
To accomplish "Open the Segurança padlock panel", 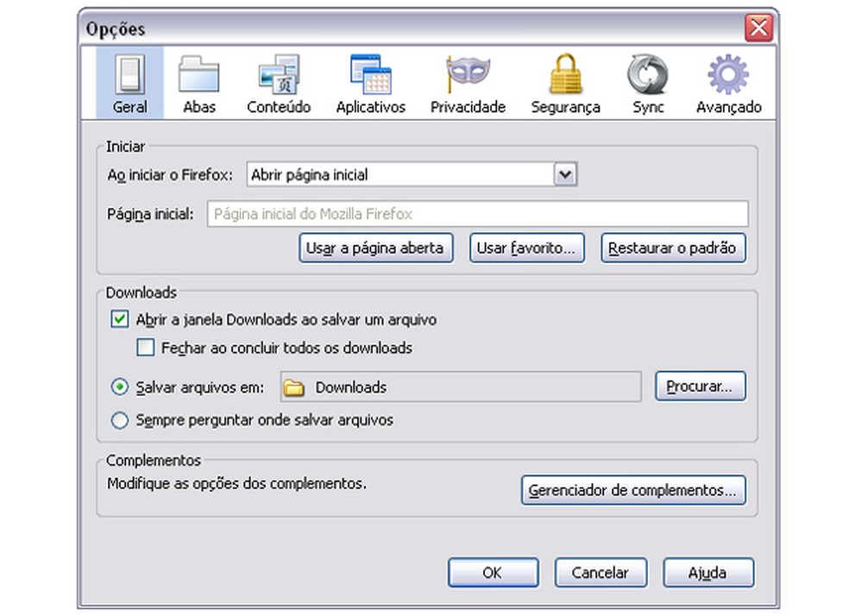I will [x=565, y=84].
